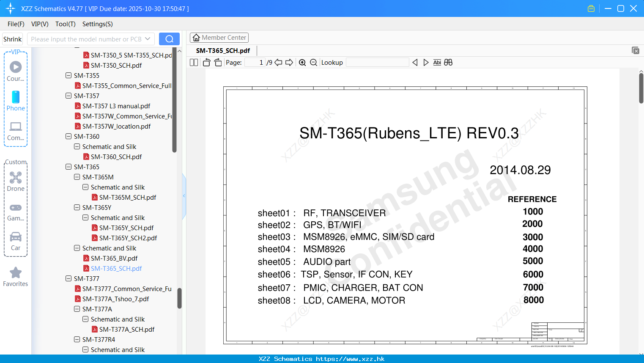Collapse the SM-T377A node
644x363 pixels.
pyautogui.click(x=77, y=309)
